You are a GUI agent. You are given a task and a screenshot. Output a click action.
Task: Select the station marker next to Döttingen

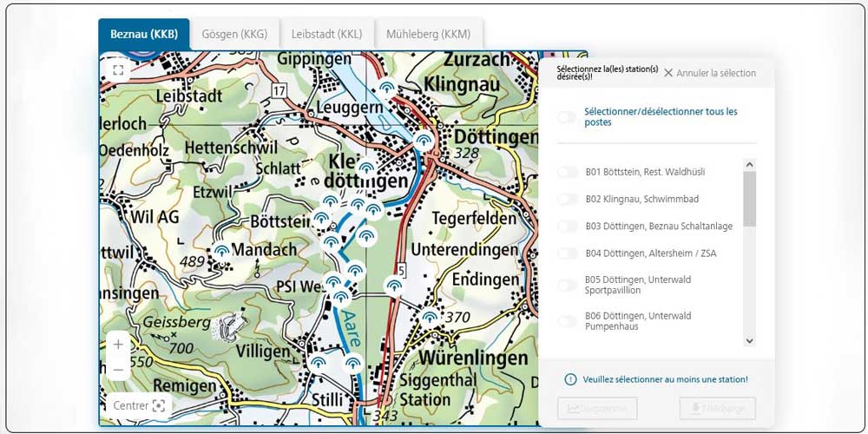coord(423,141)
